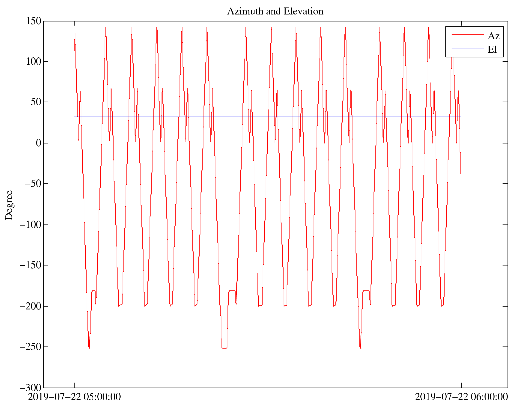This screenshot has height=420, width=515.
Task: Click the y-axis tick label −300
Action: coord(30,388)
